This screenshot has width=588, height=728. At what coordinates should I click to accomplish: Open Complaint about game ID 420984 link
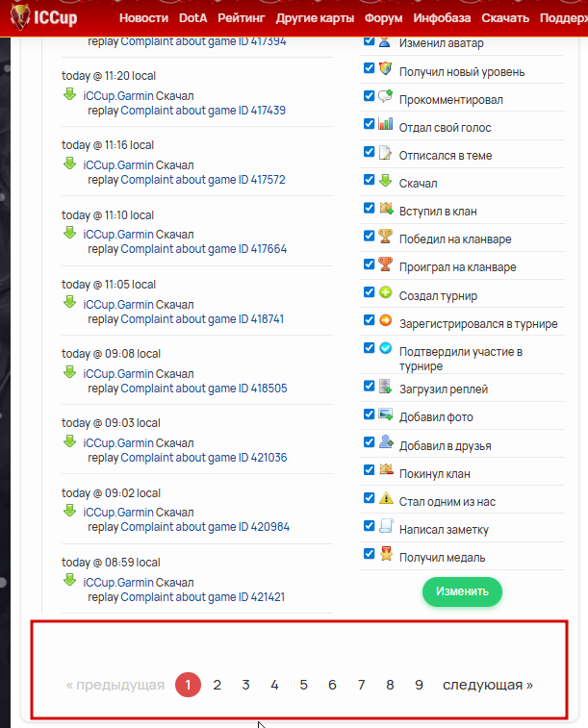click(205, 527)
